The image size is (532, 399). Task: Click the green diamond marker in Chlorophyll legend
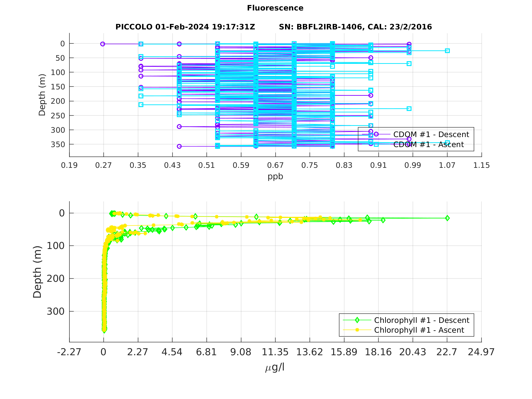pos(357,320)
